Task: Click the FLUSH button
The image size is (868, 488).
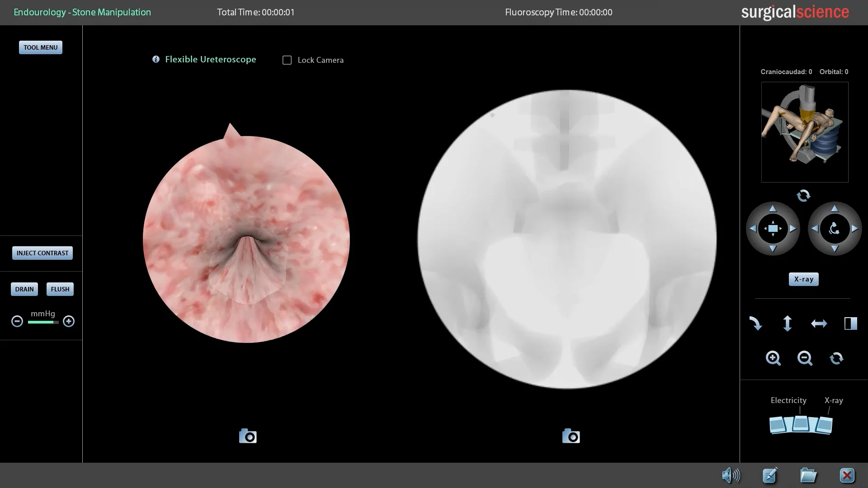Action: (60, 289)
